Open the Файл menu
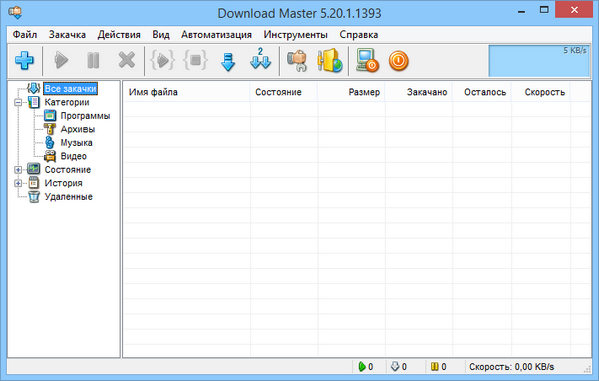The width and height of the screenshot is (599, 381). (x=25, y=35)
